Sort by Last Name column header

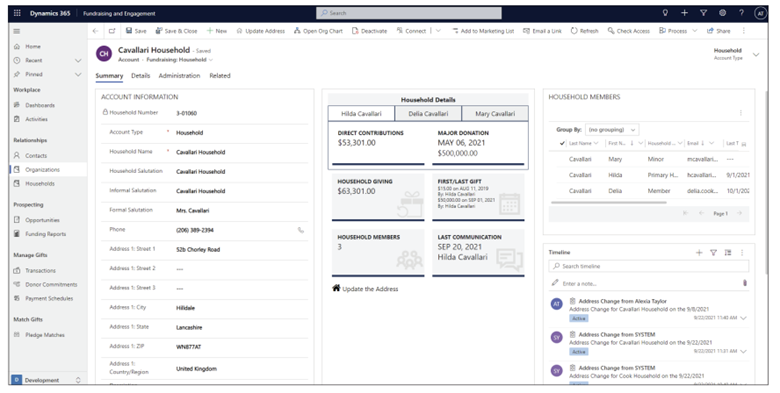coord(583,143)
